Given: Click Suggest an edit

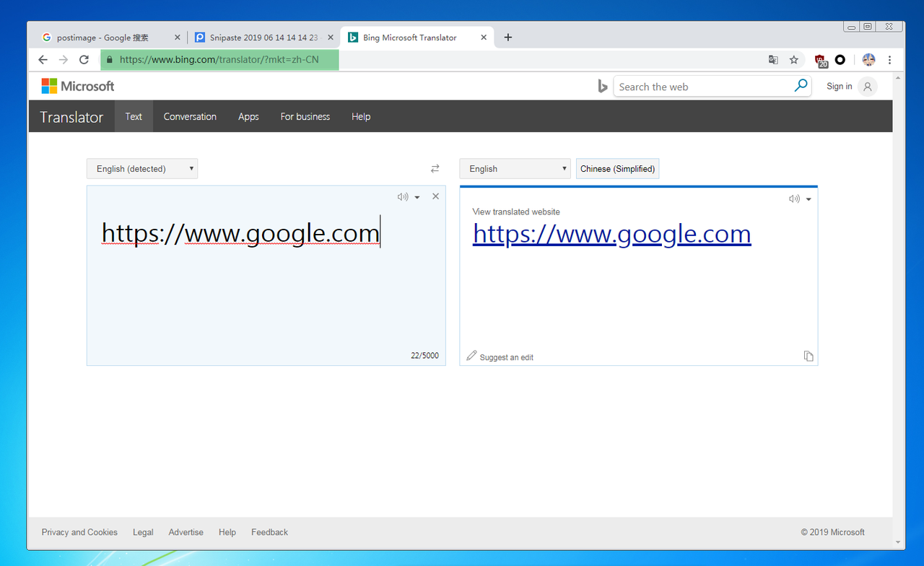Looking at the screenshot, I should point(506,357).
